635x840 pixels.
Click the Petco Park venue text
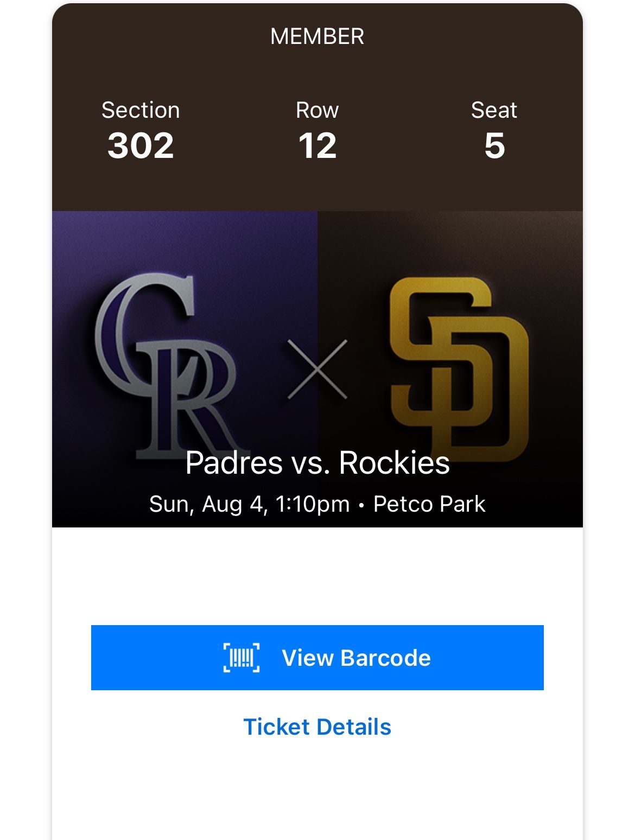click(429, 504)
